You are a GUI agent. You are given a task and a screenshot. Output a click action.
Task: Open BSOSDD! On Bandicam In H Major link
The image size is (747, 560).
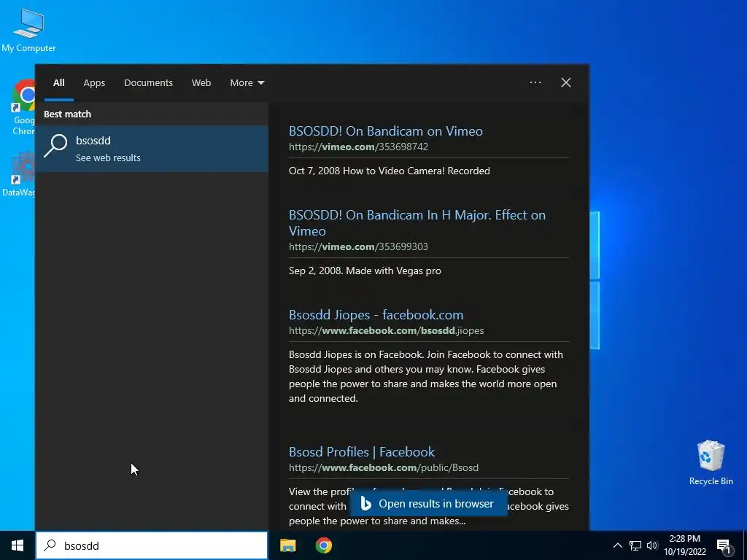(x=417, y=222)
